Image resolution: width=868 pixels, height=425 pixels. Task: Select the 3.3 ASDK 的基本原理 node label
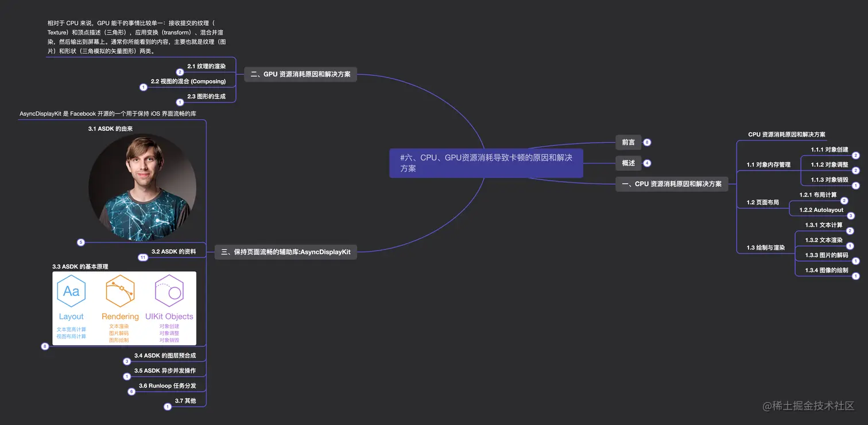tap(80, 267)
